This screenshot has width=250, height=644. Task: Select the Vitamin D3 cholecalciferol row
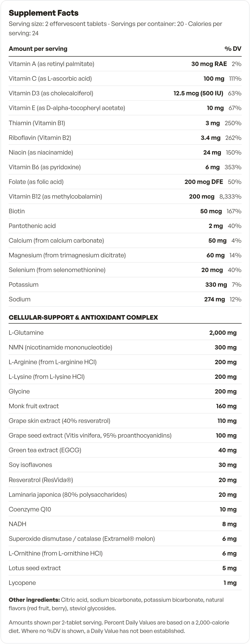[125, 94]
